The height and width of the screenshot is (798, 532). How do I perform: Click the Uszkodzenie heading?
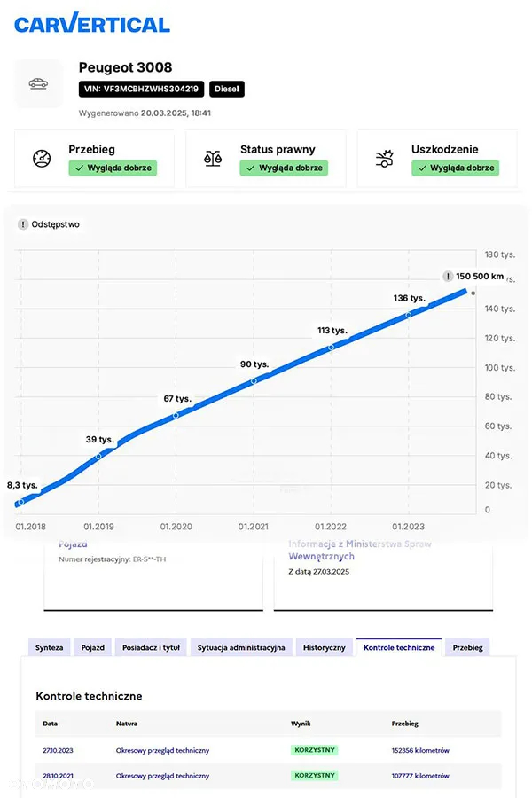444,149
